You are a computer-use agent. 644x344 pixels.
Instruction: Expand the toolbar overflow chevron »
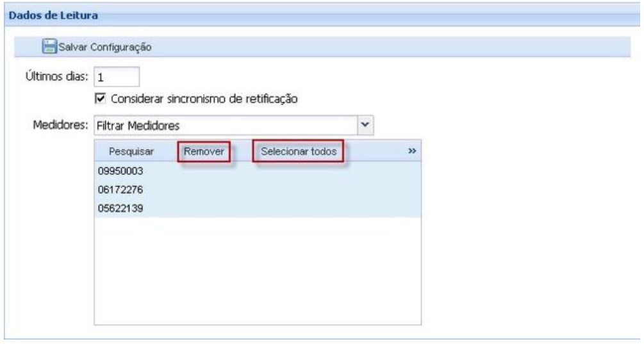click(413, 152)
